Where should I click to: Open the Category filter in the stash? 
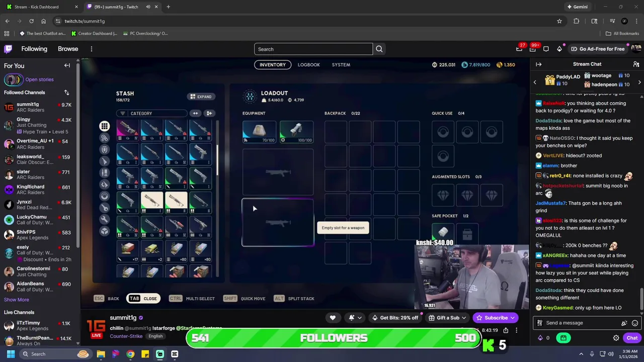151,114
